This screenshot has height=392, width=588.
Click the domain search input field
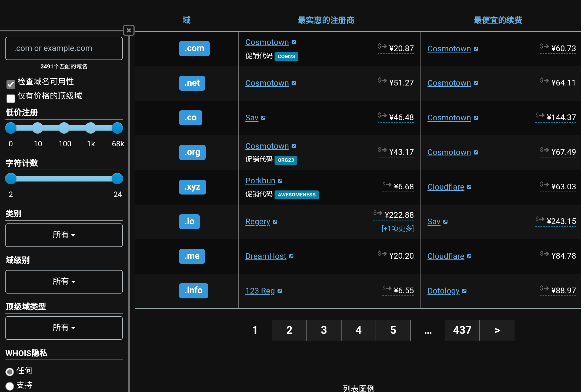click(64, 48)
